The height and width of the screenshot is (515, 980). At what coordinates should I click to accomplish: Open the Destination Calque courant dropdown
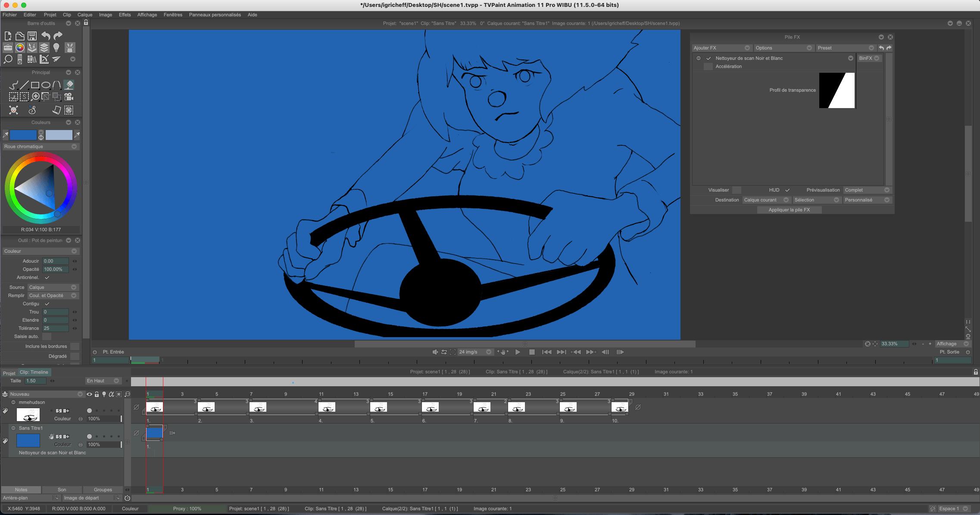point(766,200)
